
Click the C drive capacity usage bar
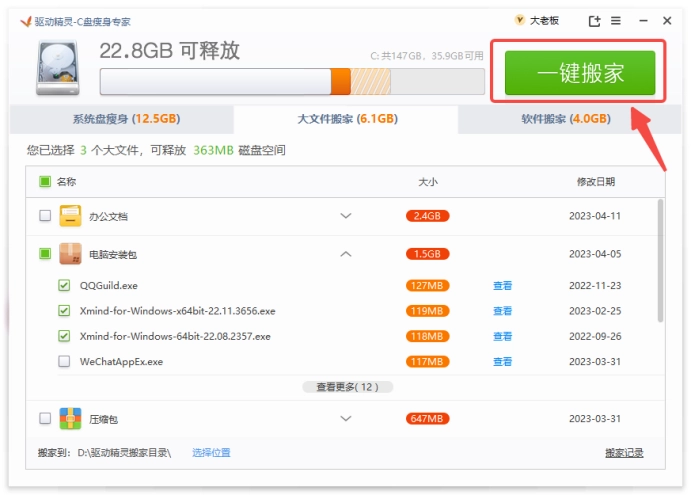(x=292, y=81)
